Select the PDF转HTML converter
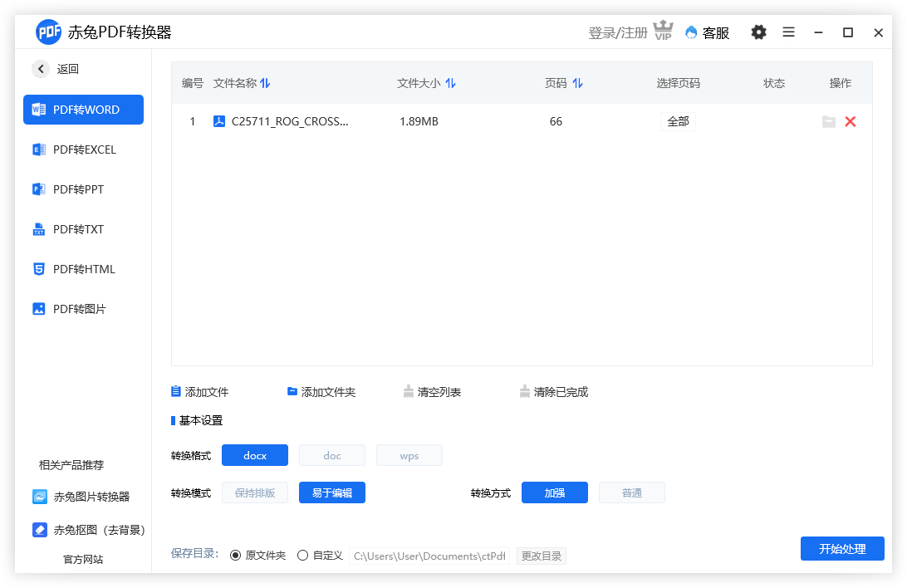 (83, 268)
